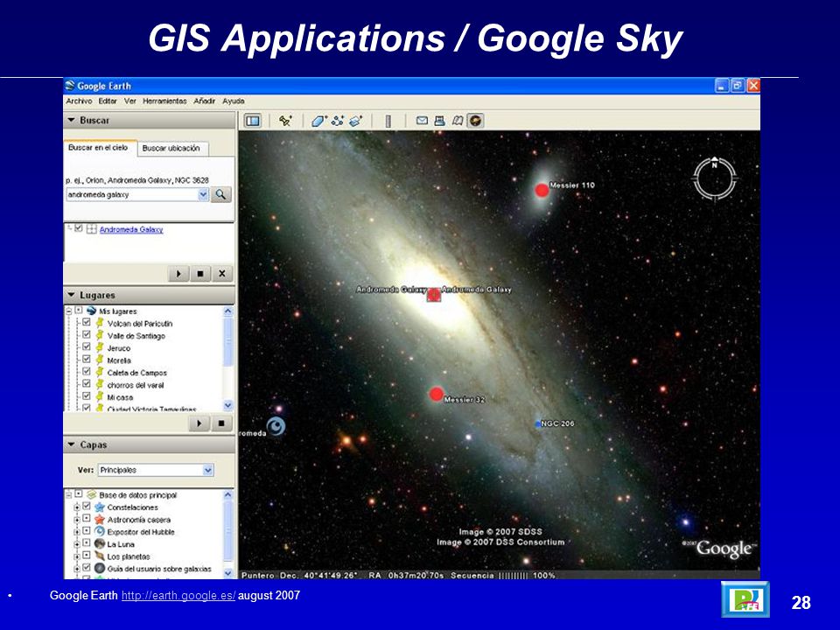Image resolution: width=840 pixels, height=630 pixels.
Task: Uncheck Valle de Santiago placemark
Action: pyautogui.click(x=87, y=335)
